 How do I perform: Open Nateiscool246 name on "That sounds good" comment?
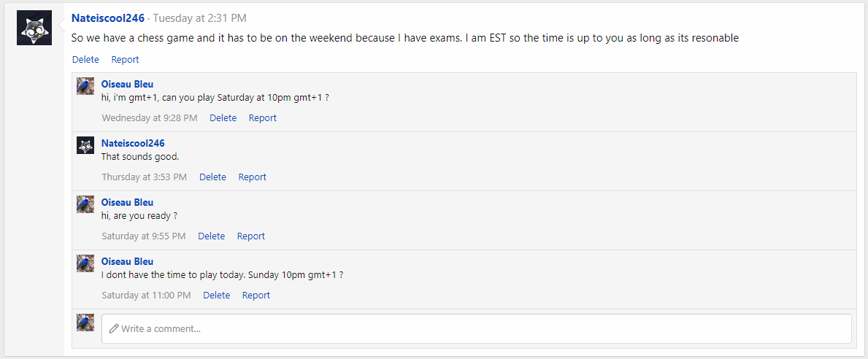pyautogui.click(x=133, y=143)
